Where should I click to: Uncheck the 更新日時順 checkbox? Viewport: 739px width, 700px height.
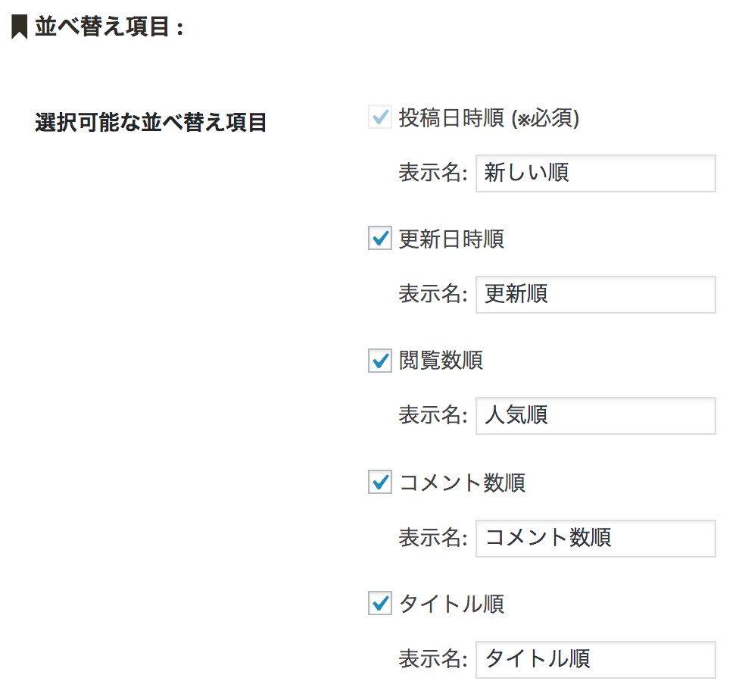pos(379,239)
